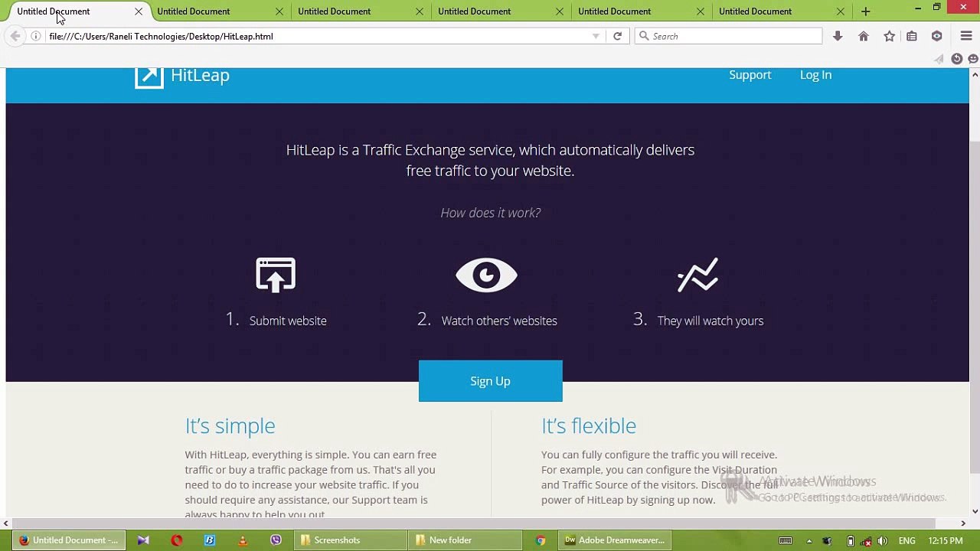Screen dimensions: 980x551
Task: Open the blue B application on taskbar
Action: pyautogui.click(x=210, y=540)
